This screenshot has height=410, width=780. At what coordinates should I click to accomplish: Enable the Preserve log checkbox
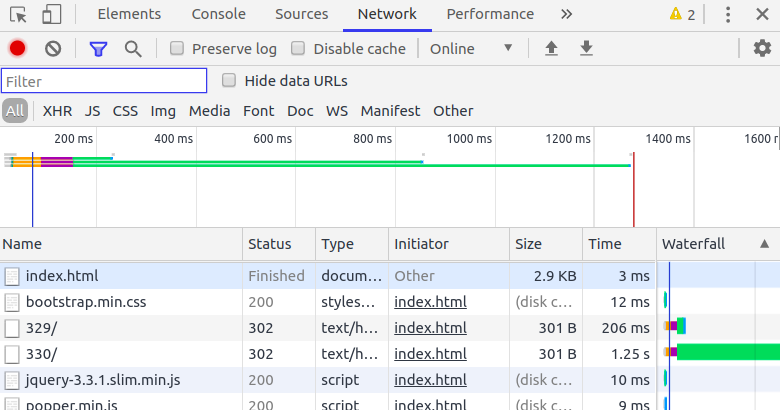coord(177,48)
